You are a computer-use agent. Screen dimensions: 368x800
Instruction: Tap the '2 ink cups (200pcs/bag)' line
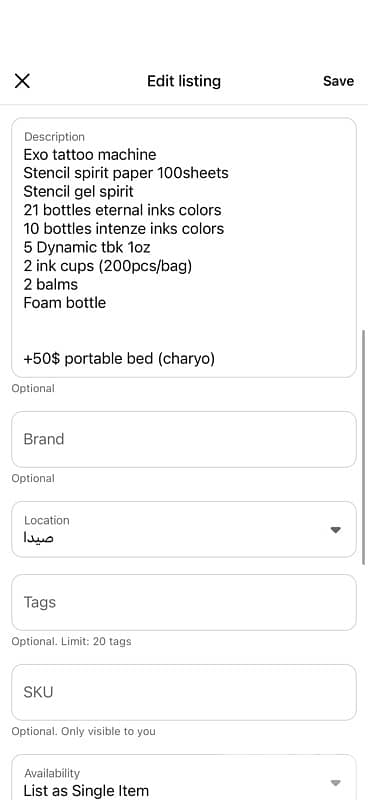(x=108, y=266)
